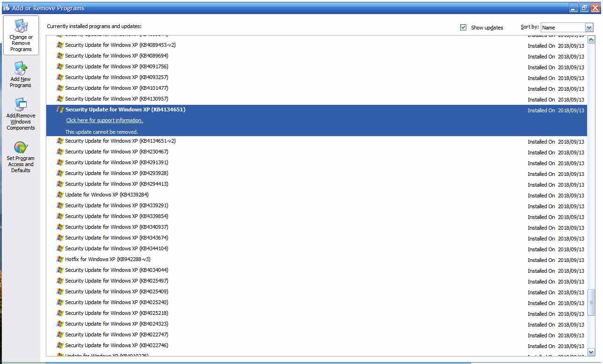603x364 pixels.
Task: Click icon of update KB4339854
Action: (60, 216)
